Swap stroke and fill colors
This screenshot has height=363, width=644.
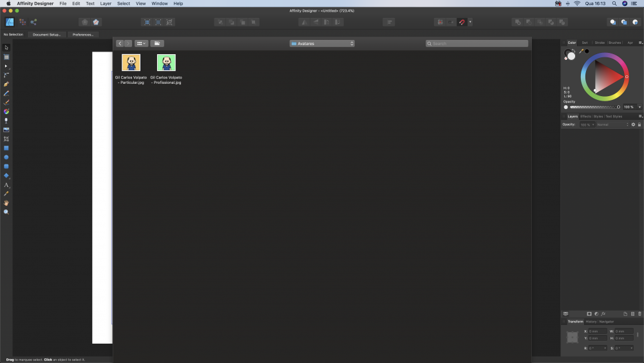pos(574,50)
